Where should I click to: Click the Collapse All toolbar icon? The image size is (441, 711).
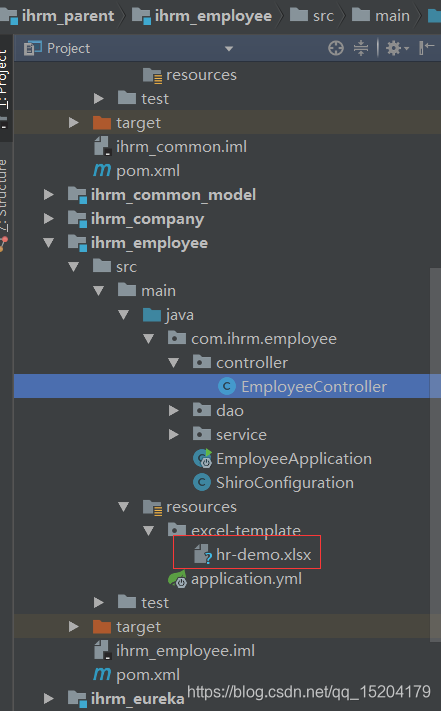coord(361,48)
